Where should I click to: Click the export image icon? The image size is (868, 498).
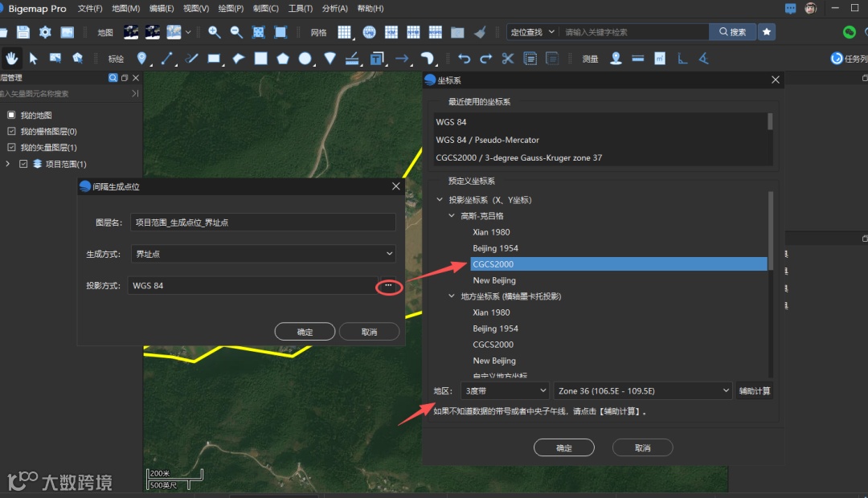point(67,32)
